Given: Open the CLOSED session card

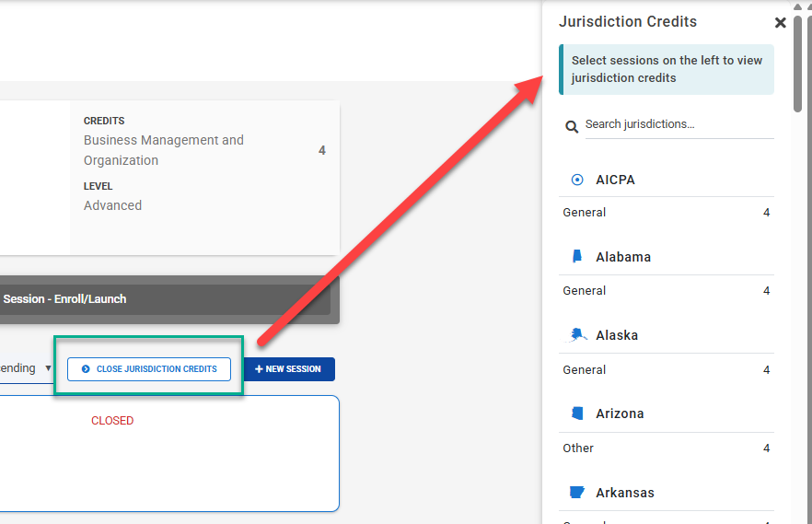Looking at the screenshot, I should click(x=166, y=453).
